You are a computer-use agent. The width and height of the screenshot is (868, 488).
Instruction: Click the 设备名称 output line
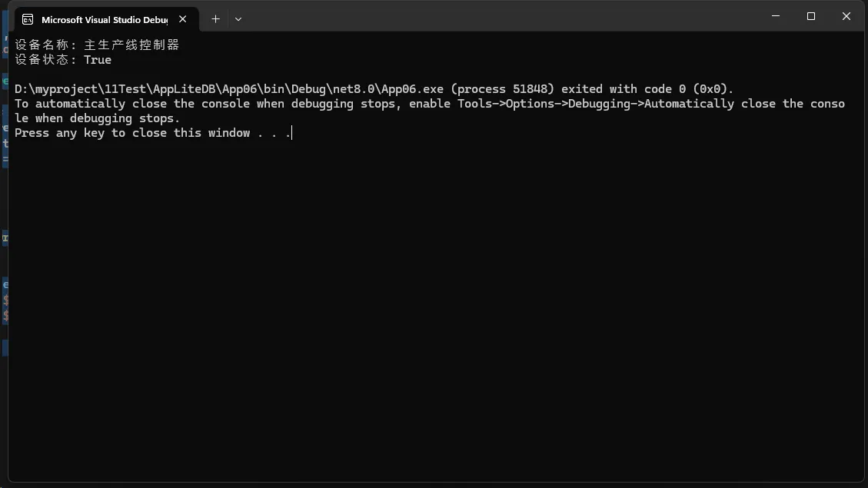tap(97, 45)
